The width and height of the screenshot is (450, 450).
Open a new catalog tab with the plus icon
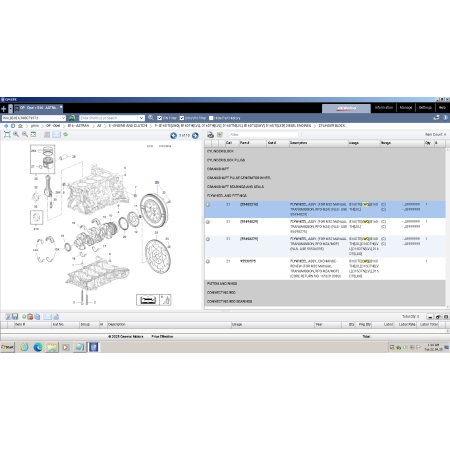[4, 109]
